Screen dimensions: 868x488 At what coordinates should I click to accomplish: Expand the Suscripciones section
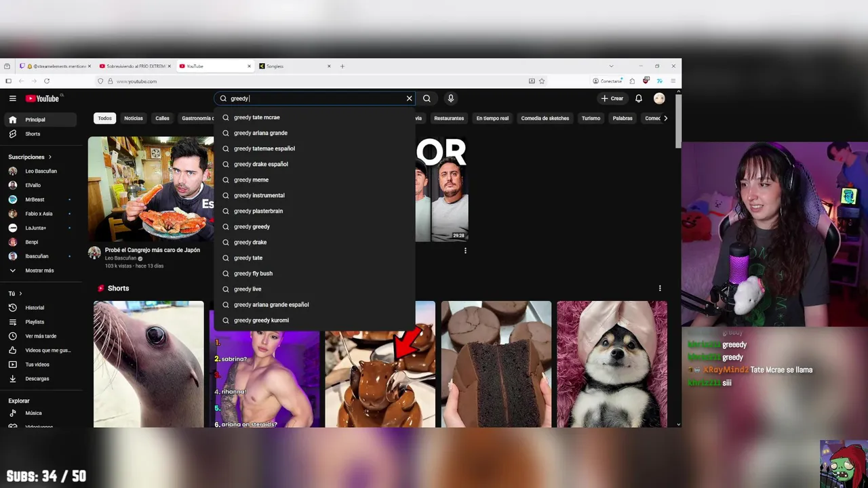click(x=29, y=157)
